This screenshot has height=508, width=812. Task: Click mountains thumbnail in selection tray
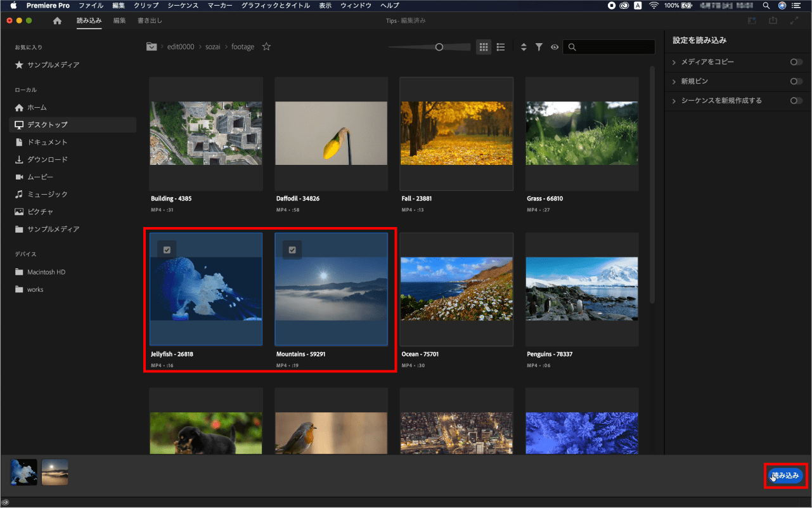55,472
